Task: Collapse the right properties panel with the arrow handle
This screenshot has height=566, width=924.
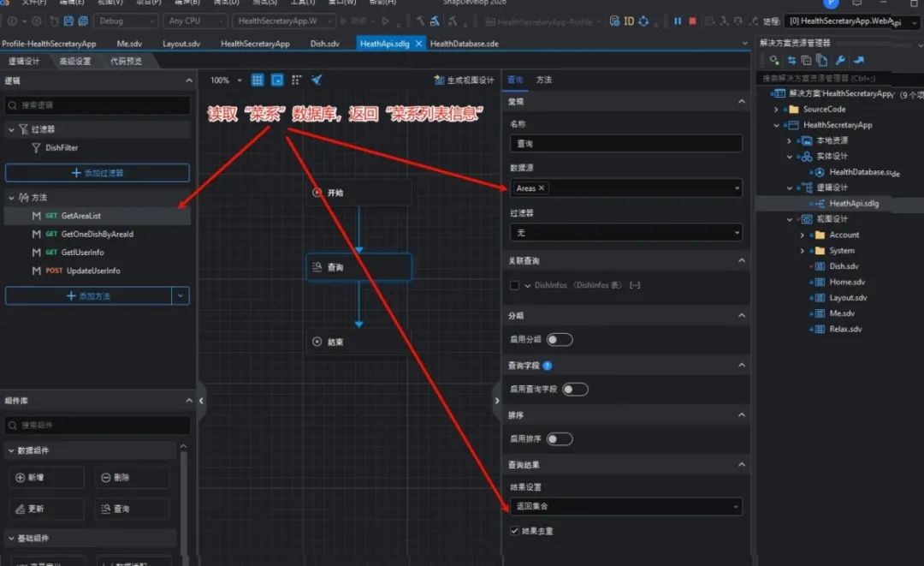Action: (x=497, y=401)
